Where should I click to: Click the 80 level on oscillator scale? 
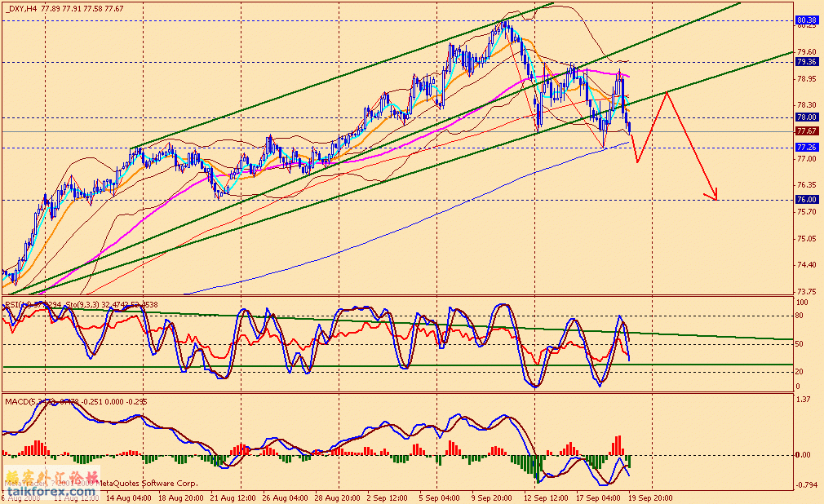click(x=800, y=316)
